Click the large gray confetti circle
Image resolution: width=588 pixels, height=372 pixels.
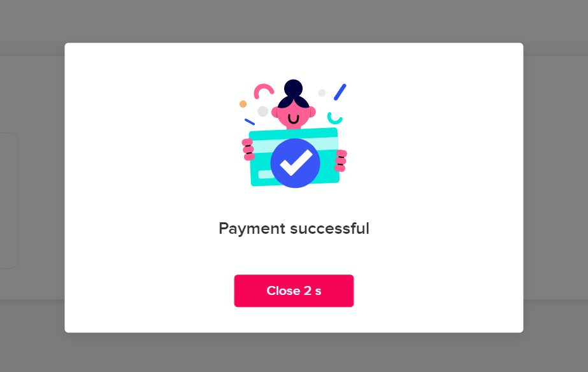pyautogui.click(x=263, y=111)
